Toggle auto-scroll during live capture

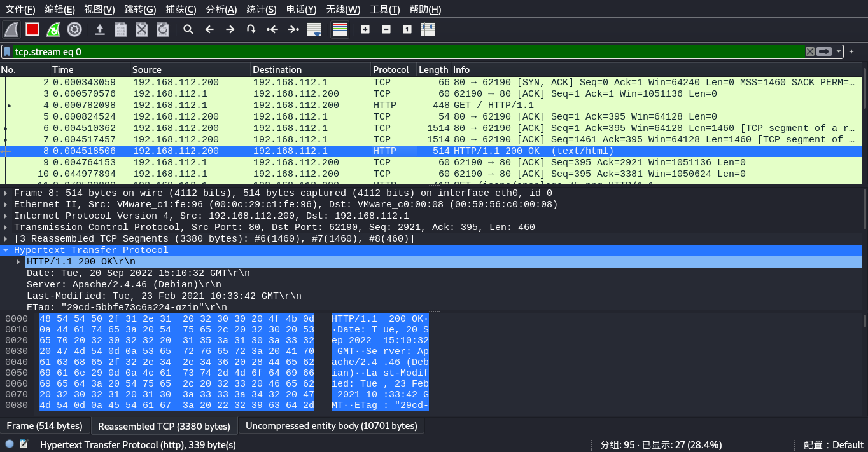pyautogui.click(x=314, y=29)
